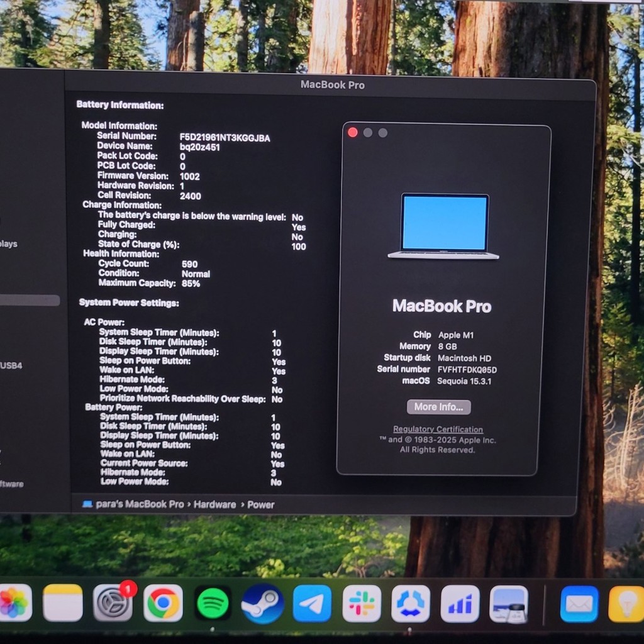Launch Steam from the Dock
This screenshot has width=644, height=644.
[x=262, y=604]
